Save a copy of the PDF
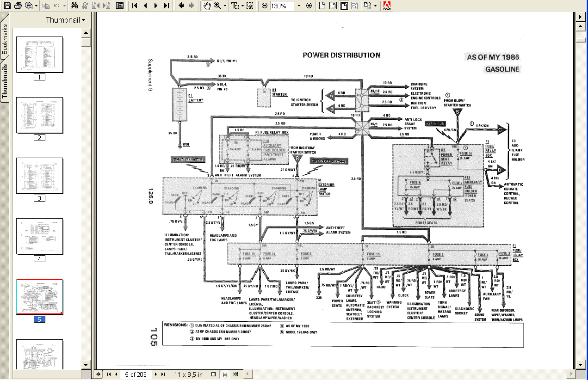The width and height of the screenshot is (588, 380). click(x=7, y=6)
